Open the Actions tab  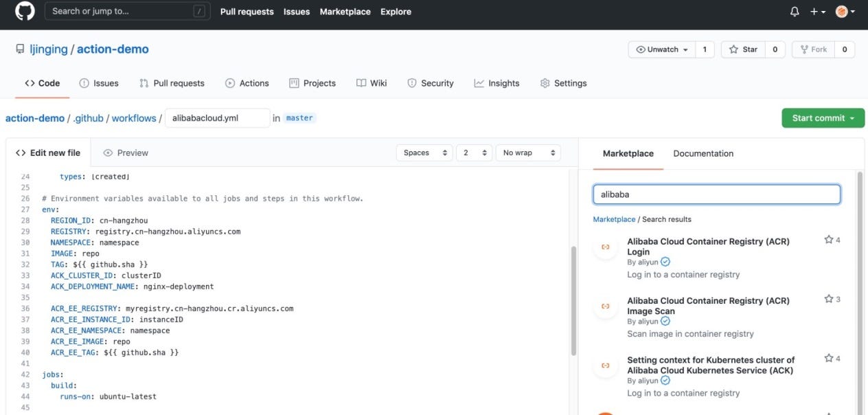pyautogui.click(x=247, y=83)
